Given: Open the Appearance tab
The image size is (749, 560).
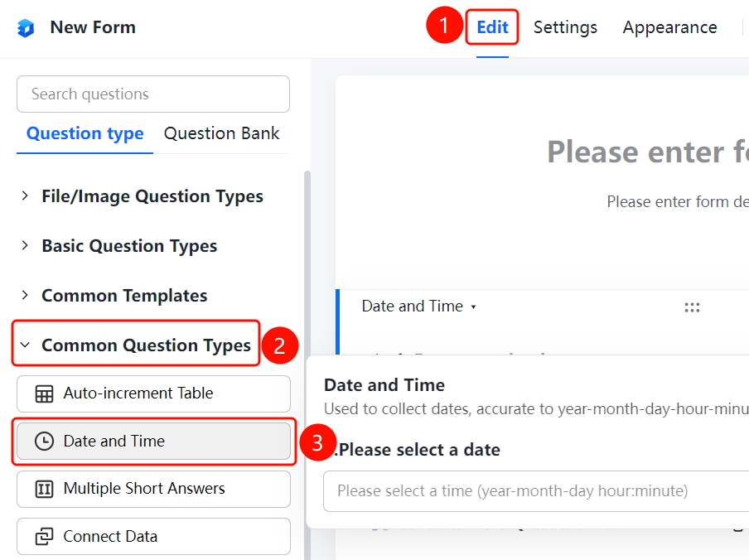Looking at the screenshot, I should [669, 27].
